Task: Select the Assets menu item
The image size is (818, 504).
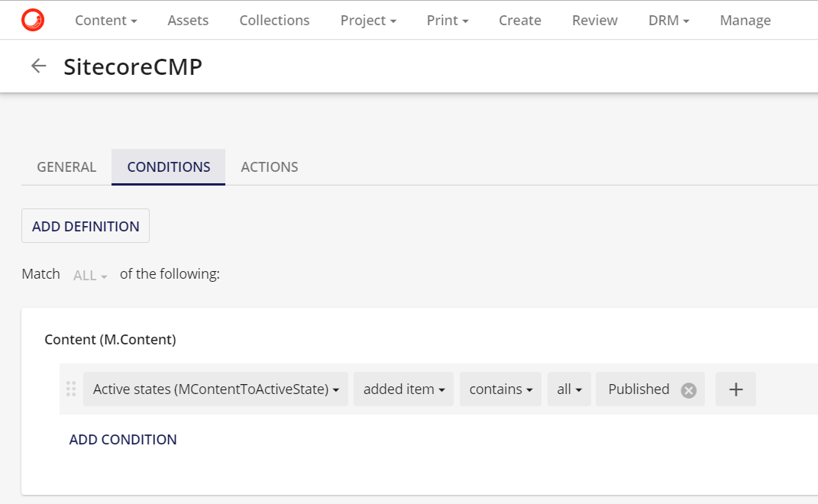Action: click(x=187, y=20)
